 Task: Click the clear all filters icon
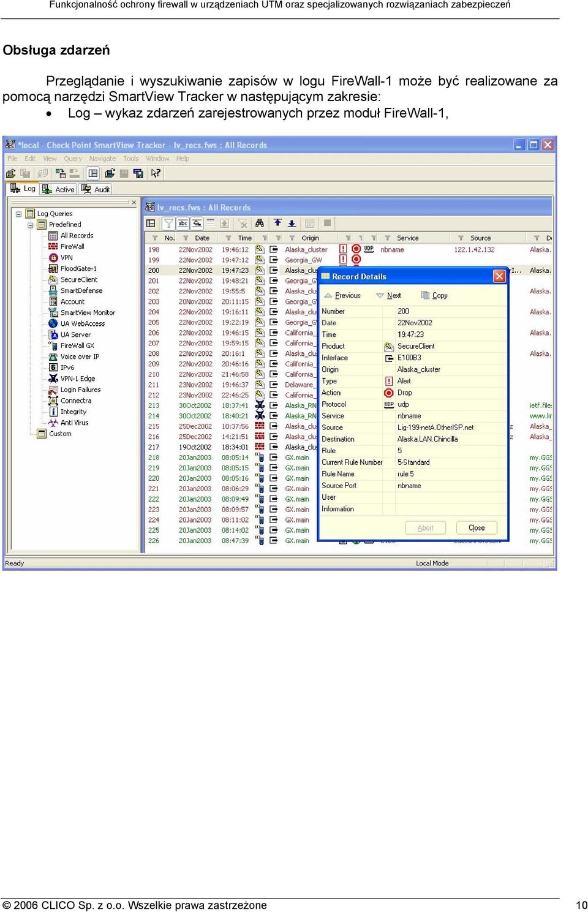tap(243, 224)
